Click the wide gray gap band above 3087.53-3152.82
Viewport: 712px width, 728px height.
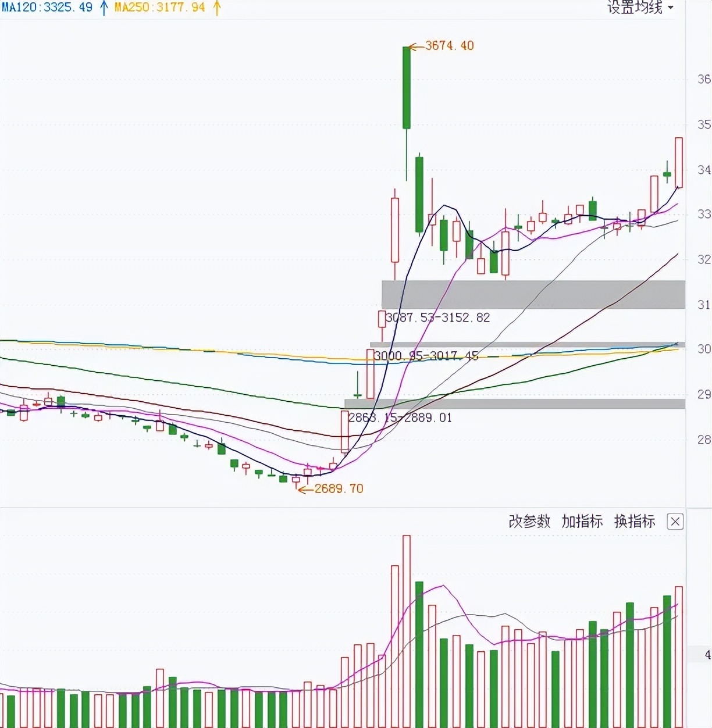(533, 294)
